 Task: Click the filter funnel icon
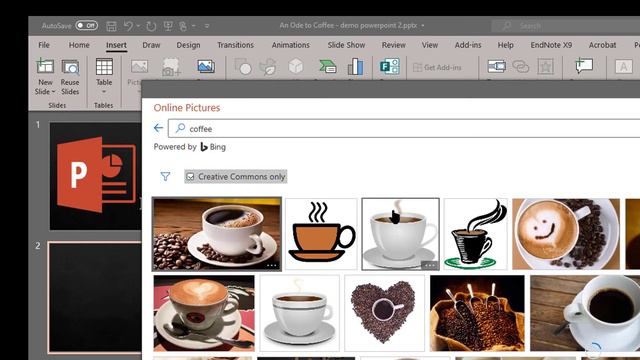pos(165,176)
